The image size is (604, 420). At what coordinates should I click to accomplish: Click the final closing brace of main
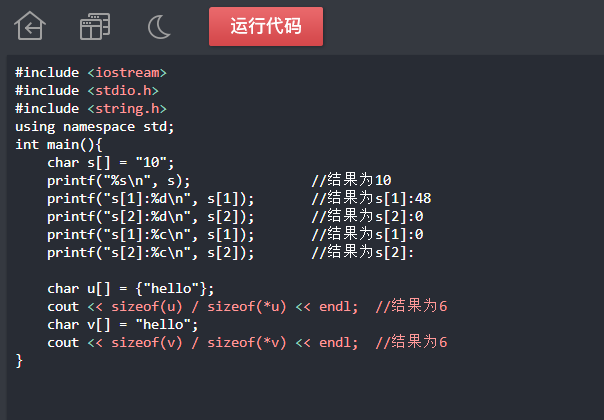click(x=19, y=361)
